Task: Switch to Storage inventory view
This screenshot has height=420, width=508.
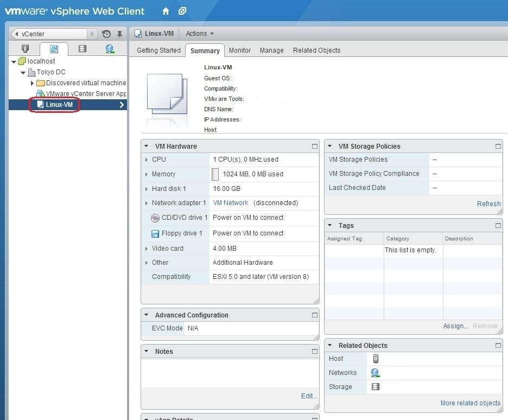Action: pos(82,49)
